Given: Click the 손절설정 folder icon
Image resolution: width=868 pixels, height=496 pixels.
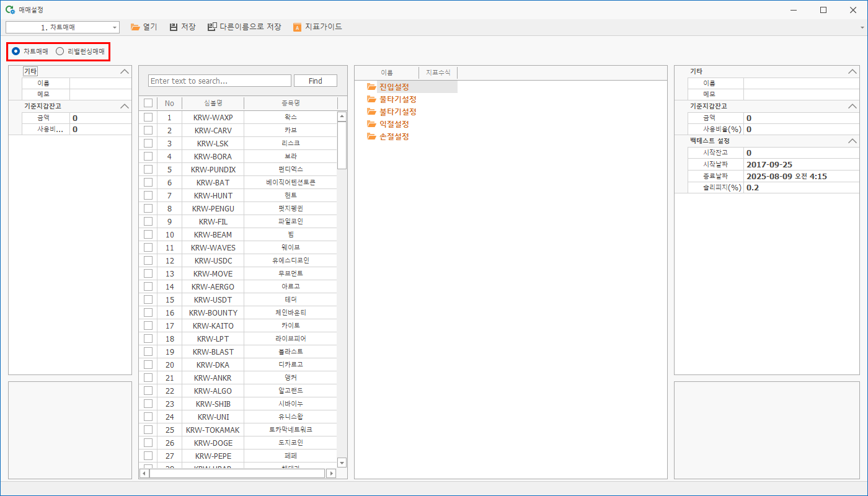Looking at the screenshot, I should click(371, 136).
